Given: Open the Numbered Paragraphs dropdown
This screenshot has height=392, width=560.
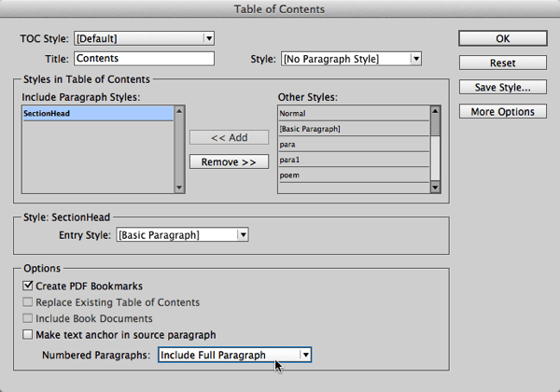Looking at the screenshot, I should coord(233,355).
